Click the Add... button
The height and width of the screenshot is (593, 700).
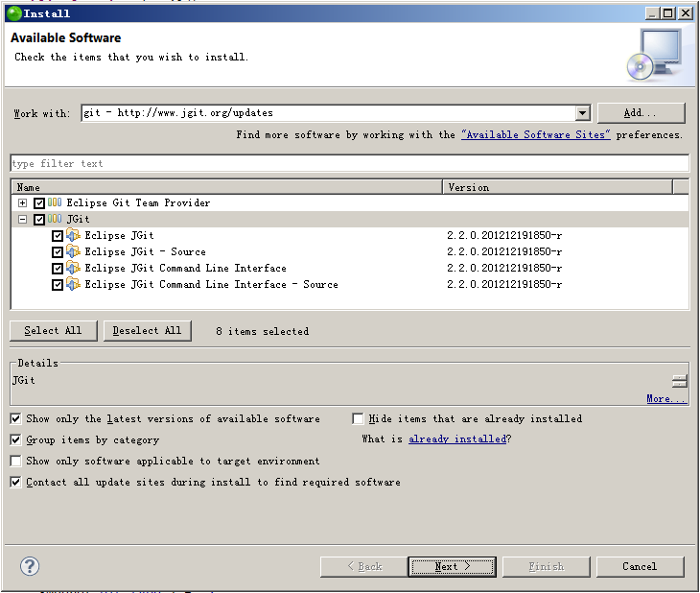pos(641,113)
